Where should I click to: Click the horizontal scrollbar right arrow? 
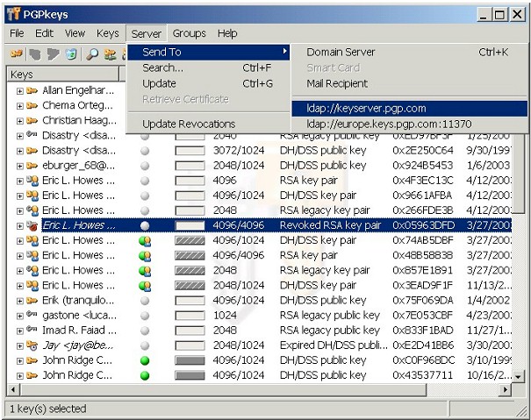point(505,390)
